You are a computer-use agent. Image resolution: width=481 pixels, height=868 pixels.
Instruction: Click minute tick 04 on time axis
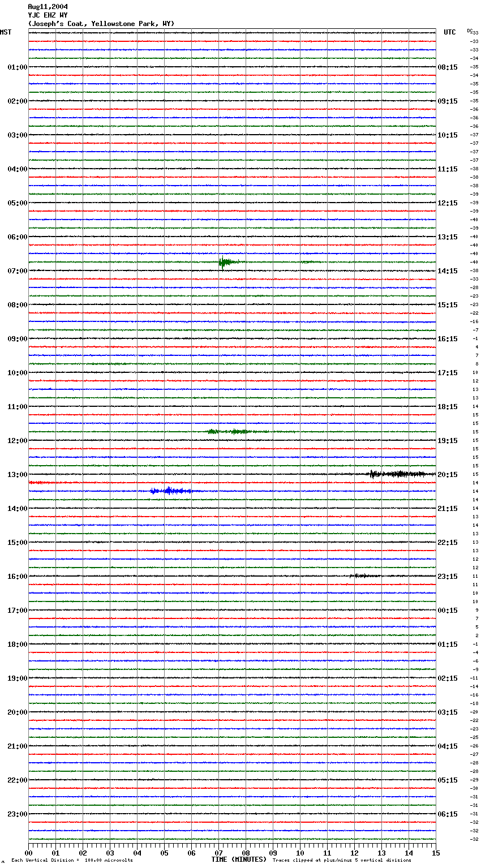[x=137, y=852]
